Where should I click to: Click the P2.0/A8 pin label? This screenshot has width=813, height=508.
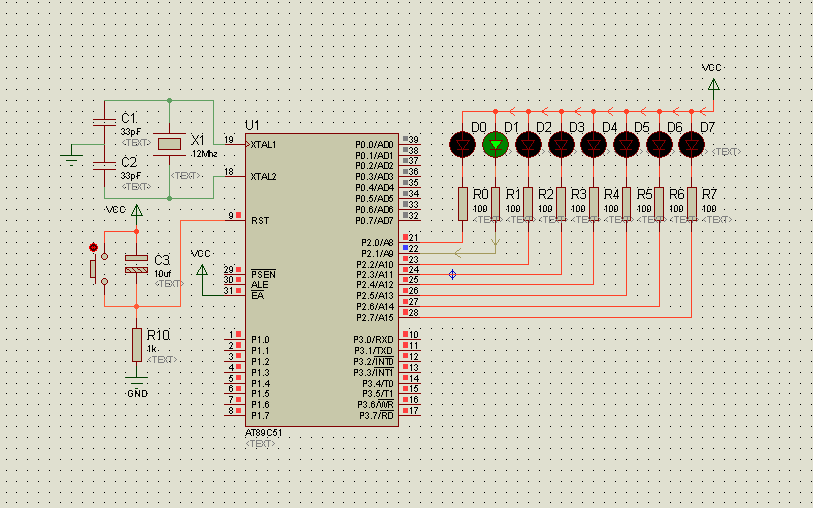[377, 243]
